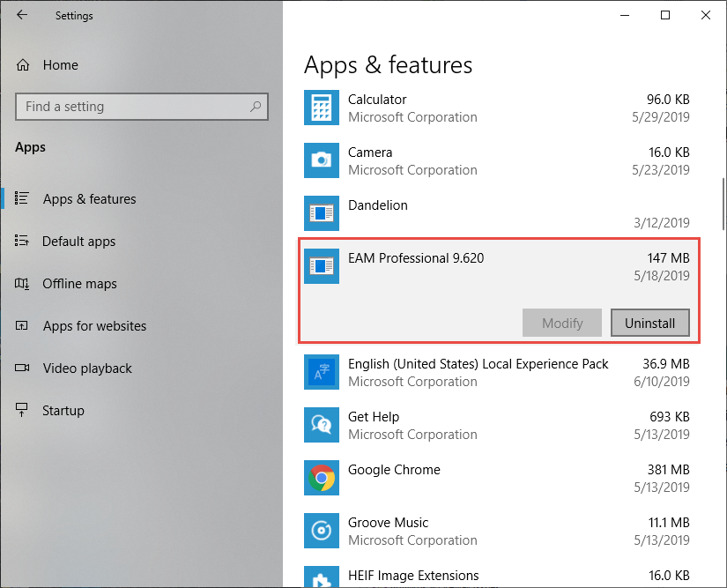Viewport: 727px width, 588px height.
Task: Click the HEIF Image Extensions icon
Action: point(322,577)
